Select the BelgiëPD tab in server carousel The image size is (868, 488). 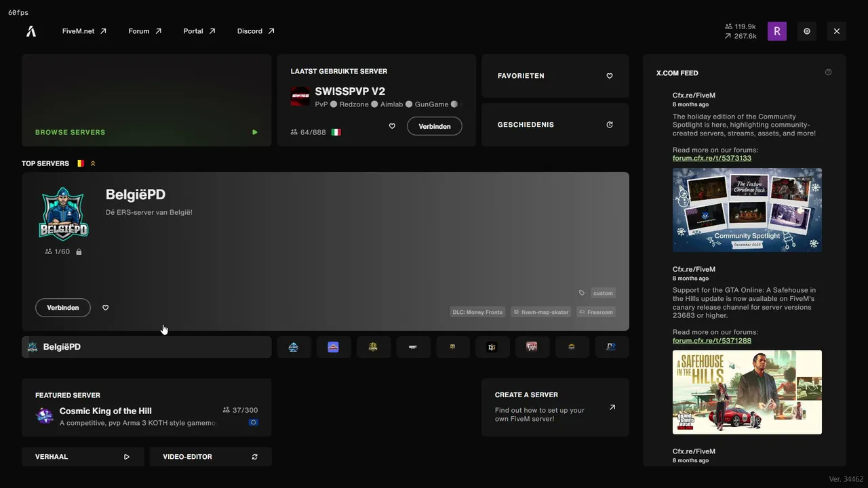146,347
